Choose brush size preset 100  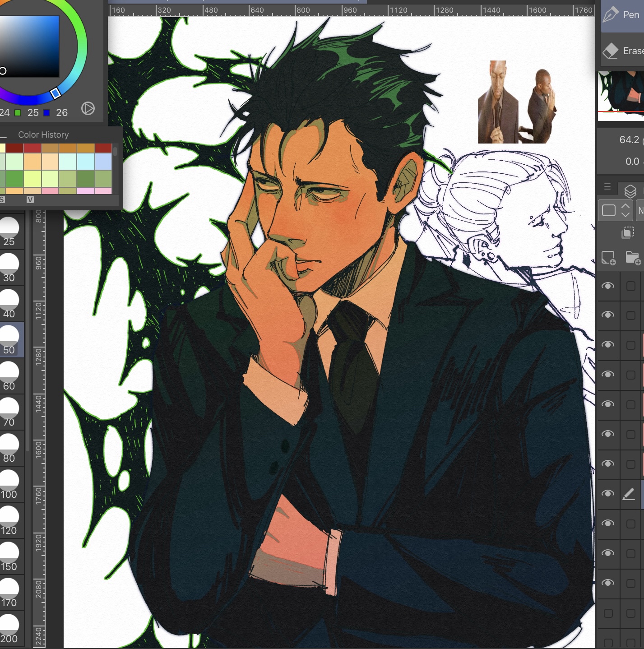click(9, 484)
